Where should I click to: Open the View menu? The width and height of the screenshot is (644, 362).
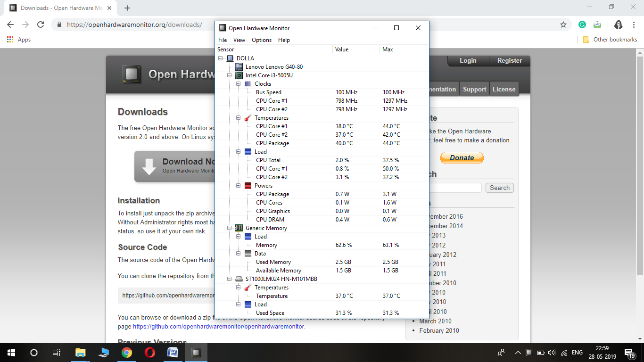239,40
